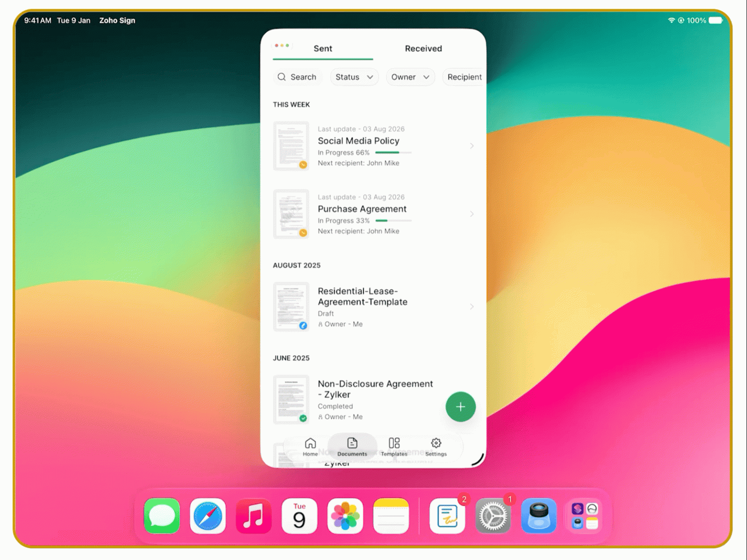This screenshot has width=747, height=560.
Task: Expand the Owner filter dropdown
Action: tap(410, 77)
